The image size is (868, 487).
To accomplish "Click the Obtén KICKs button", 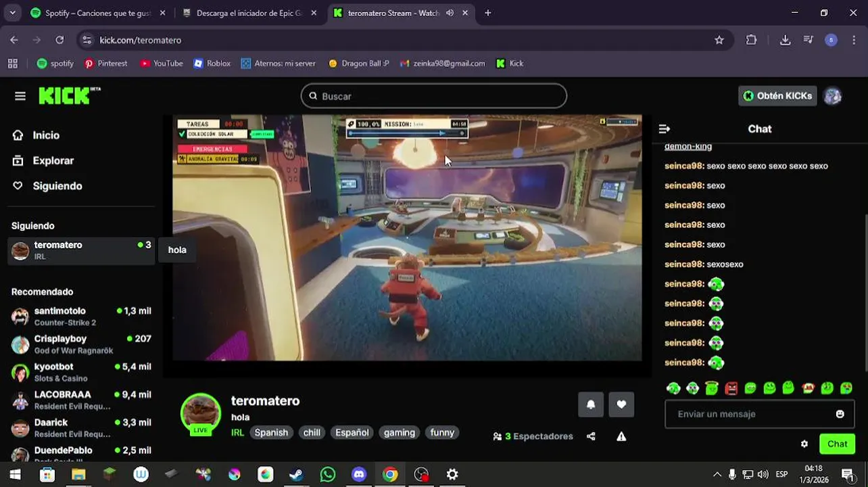I will tap(777, 96).
